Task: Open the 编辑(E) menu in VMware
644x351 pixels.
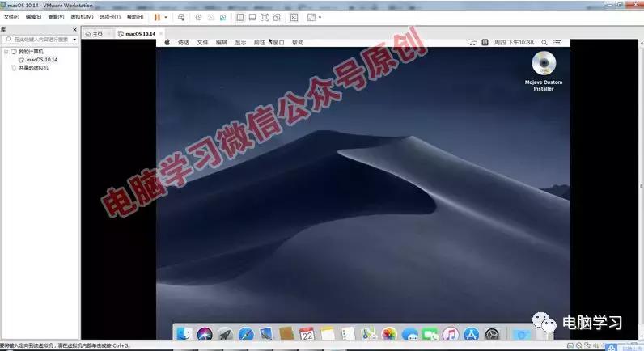Action: click(33, 17)
